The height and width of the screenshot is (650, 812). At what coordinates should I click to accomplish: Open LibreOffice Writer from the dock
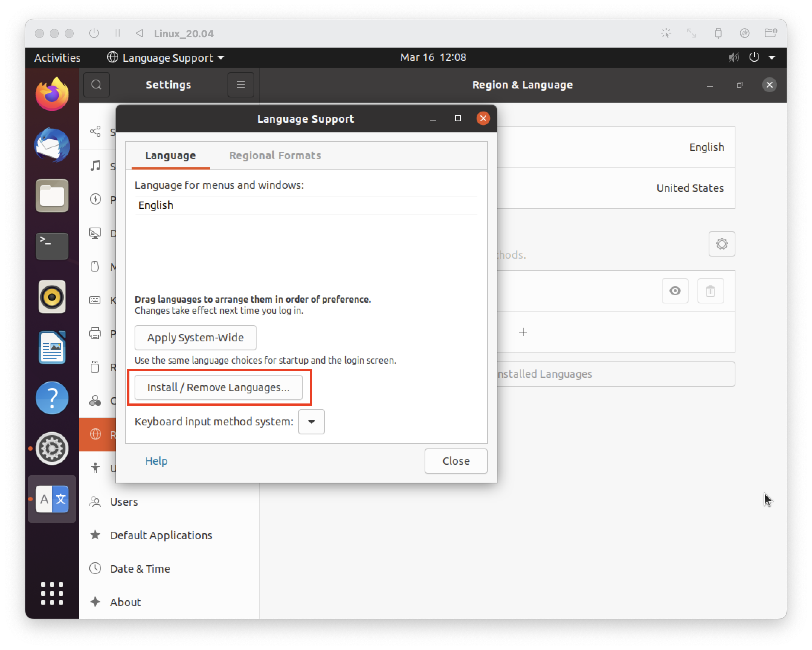tap(52, 347)
